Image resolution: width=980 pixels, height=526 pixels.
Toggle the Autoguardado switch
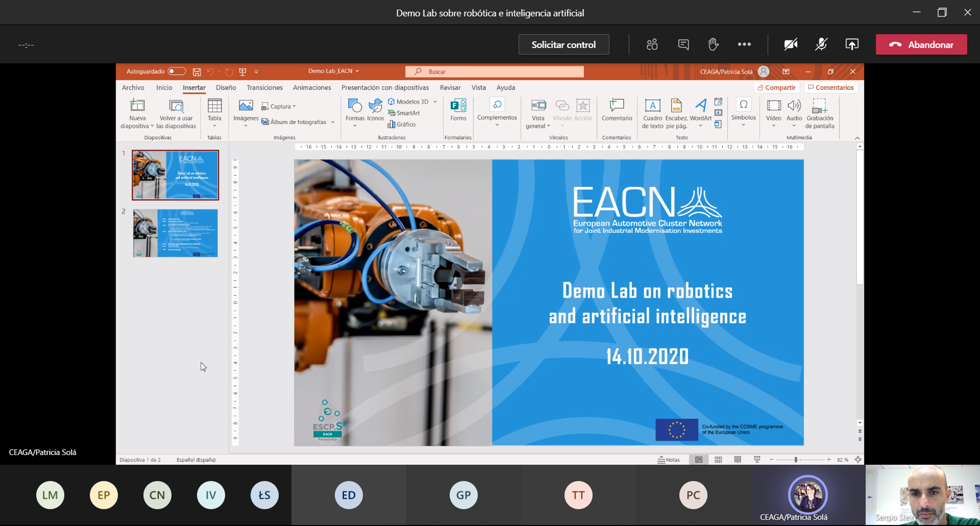[x=176, y=72]
